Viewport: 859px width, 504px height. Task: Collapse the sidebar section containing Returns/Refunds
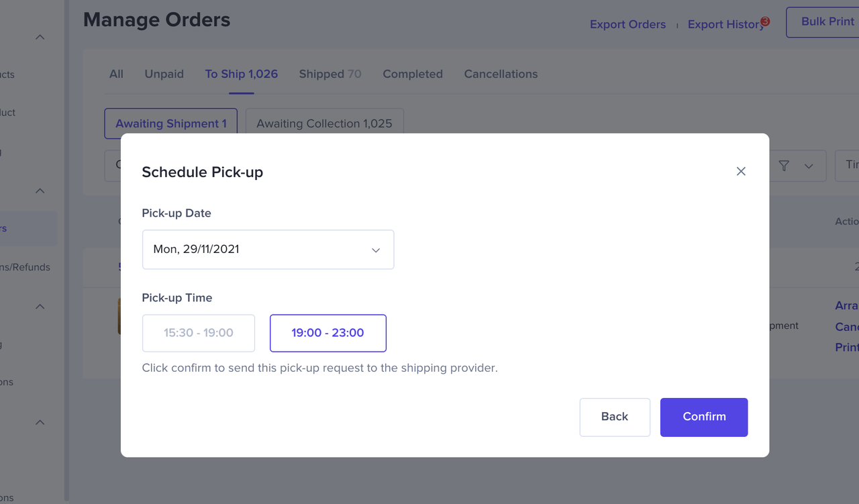point(40,191)
